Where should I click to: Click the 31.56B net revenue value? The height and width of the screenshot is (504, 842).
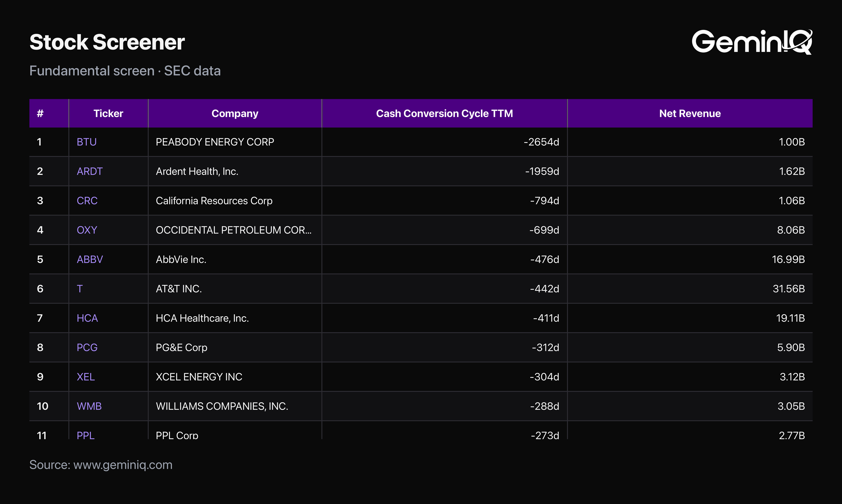tap(789, 289)
